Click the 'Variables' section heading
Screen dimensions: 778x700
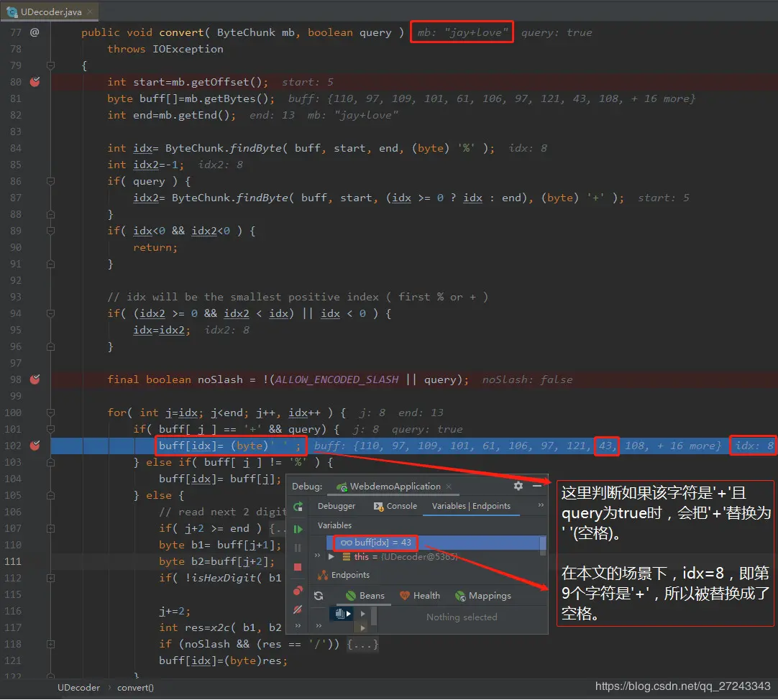(x=334, y=525)
